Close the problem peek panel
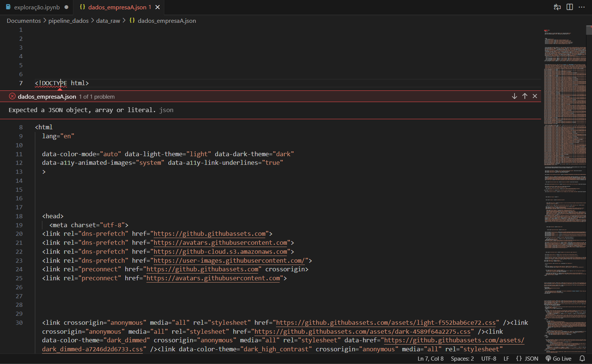 tap(535, 96)
